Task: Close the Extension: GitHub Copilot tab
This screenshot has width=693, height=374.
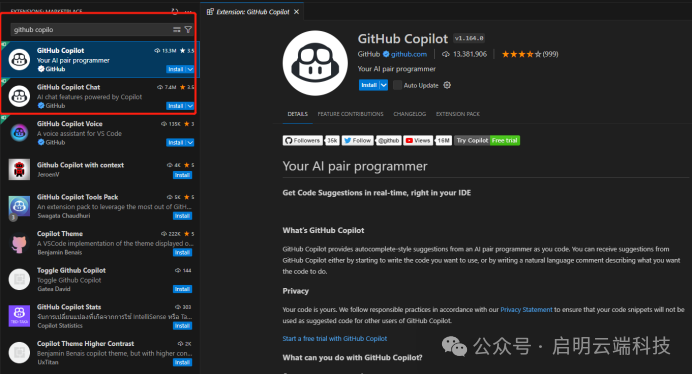Action: coord(297,12)
